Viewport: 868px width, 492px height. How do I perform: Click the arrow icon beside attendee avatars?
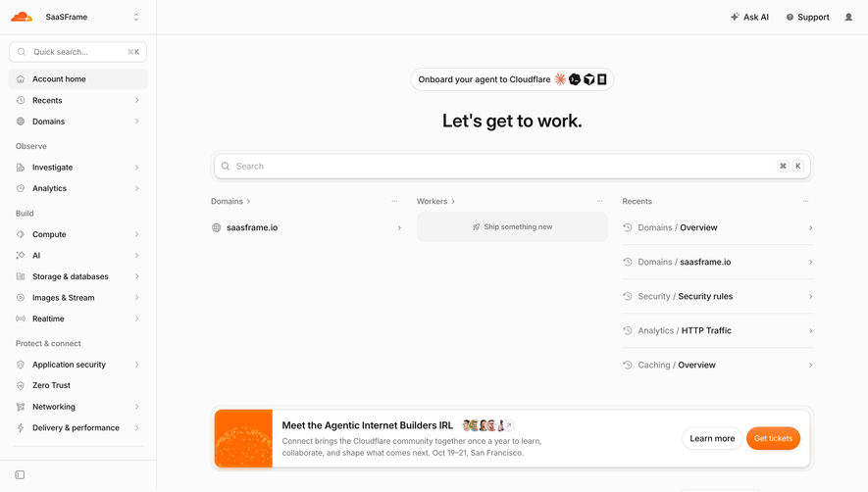click(509, 425)
